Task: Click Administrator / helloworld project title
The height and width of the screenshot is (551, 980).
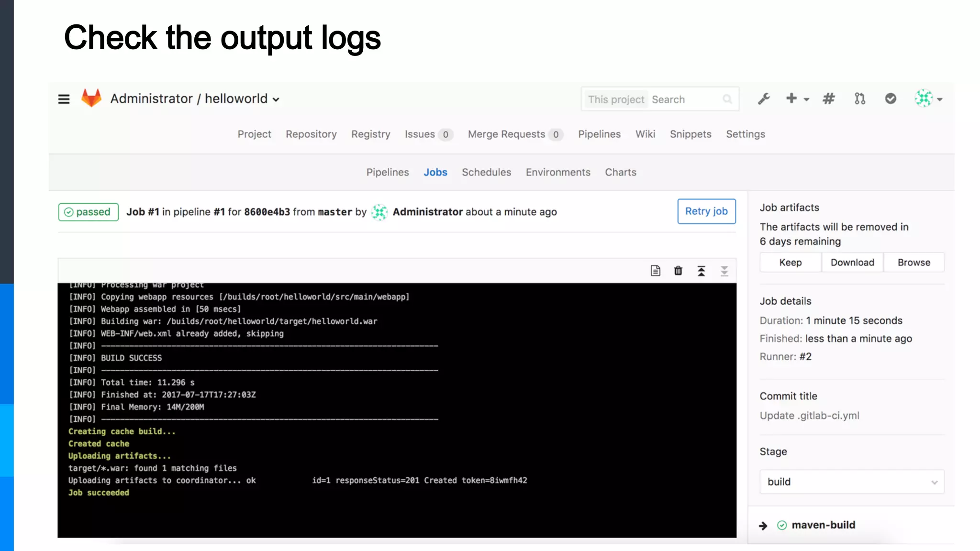Action: click(x=189, y=99)
